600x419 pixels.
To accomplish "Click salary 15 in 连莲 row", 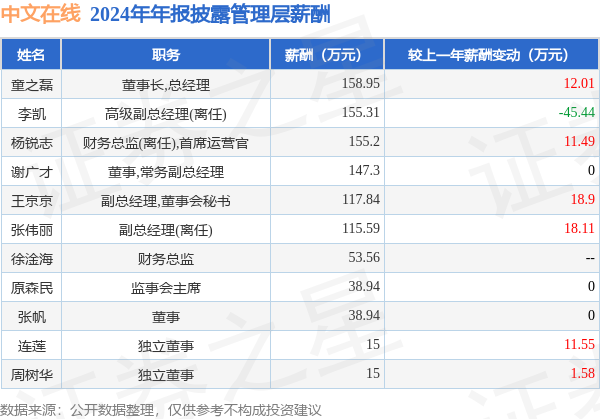I will (x=373, y=344).
